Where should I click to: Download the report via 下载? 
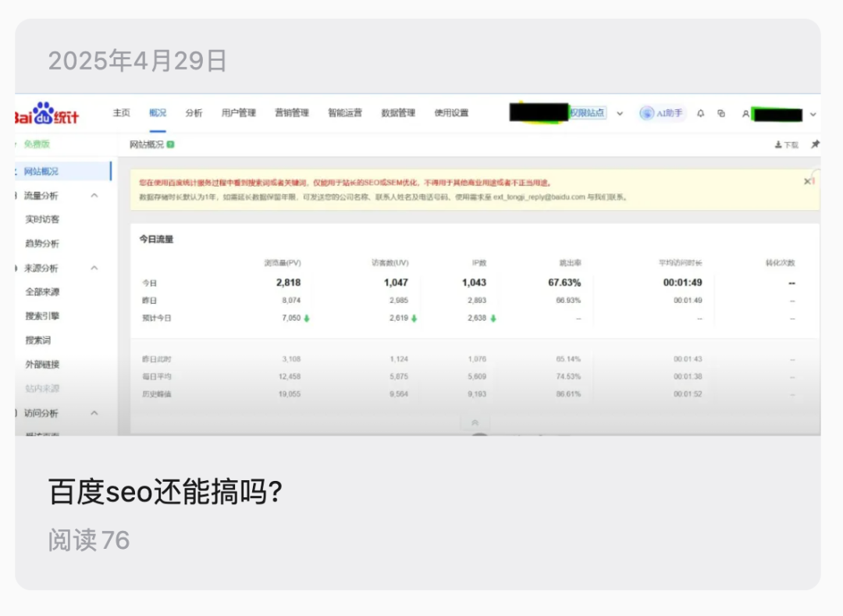(x=787, y=144)
